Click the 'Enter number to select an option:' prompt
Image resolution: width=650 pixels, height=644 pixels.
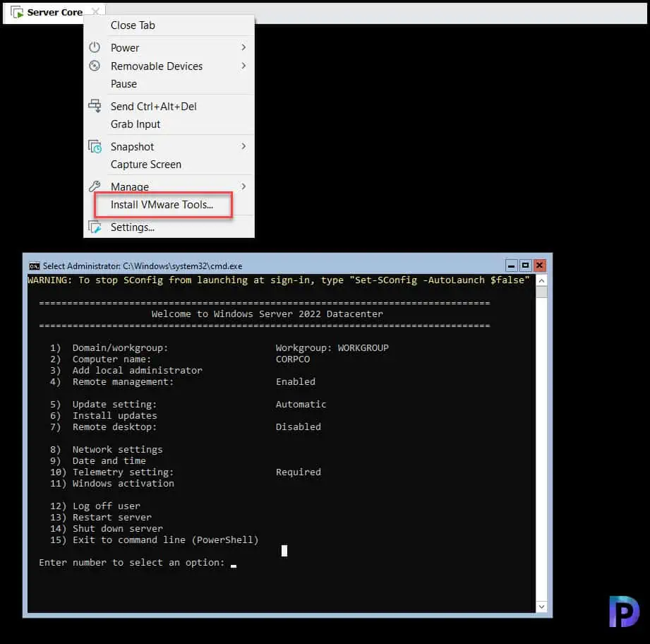[131, 562]
